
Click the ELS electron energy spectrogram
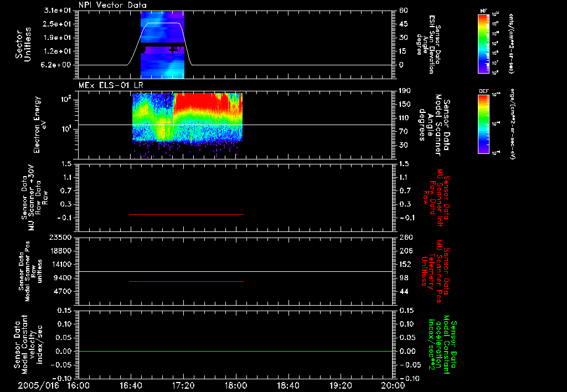click(x=187, y=117)
